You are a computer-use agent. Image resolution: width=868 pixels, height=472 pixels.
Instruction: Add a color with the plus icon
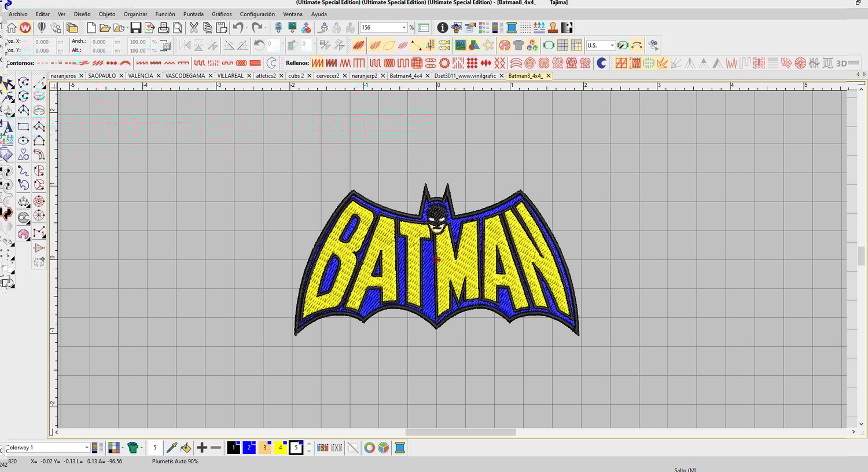pyautogui.click(x=202, y=448)
